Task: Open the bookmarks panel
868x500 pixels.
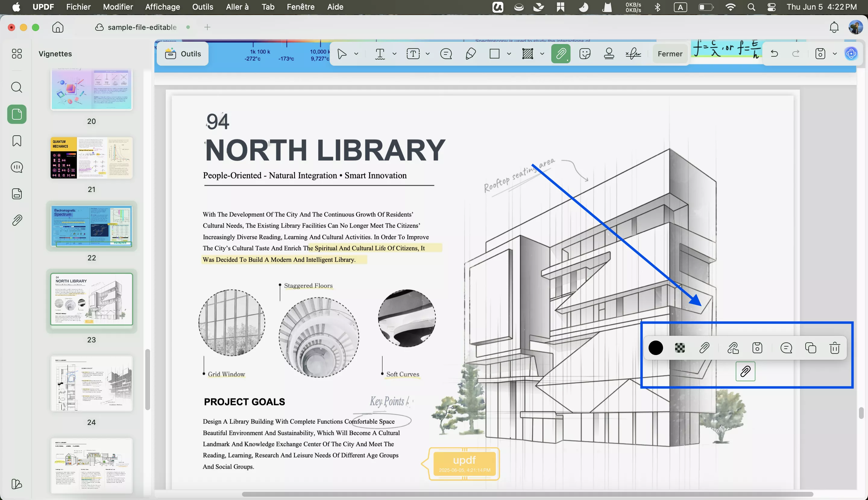Action: point(17,141)
